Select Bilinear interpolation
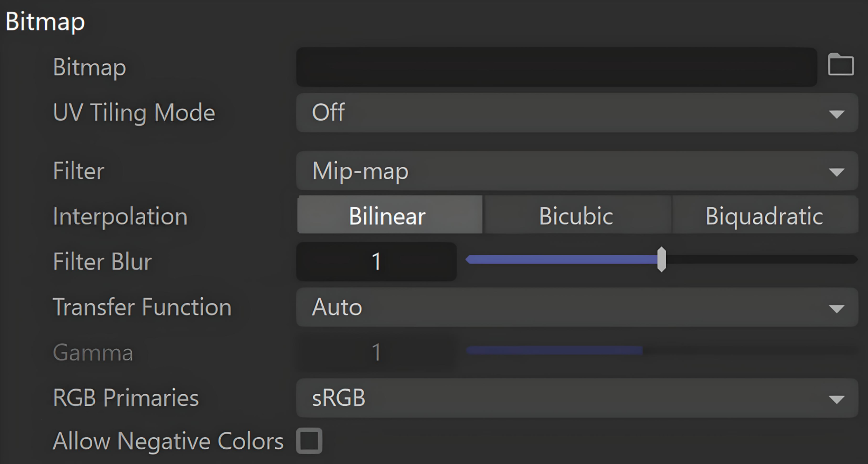 coord(390,215)
